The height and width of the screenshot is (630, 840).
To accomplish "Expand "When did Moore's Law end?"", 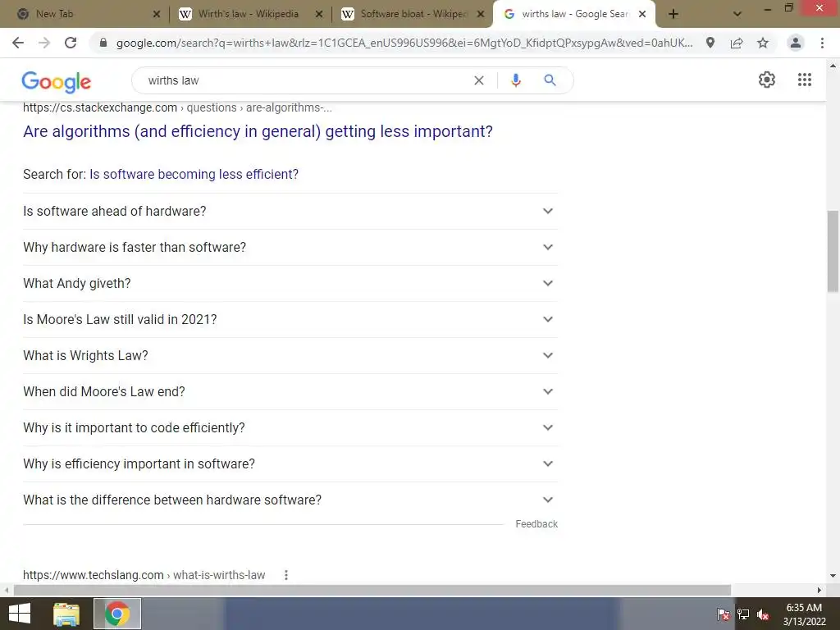I will (x=290, y=391).
